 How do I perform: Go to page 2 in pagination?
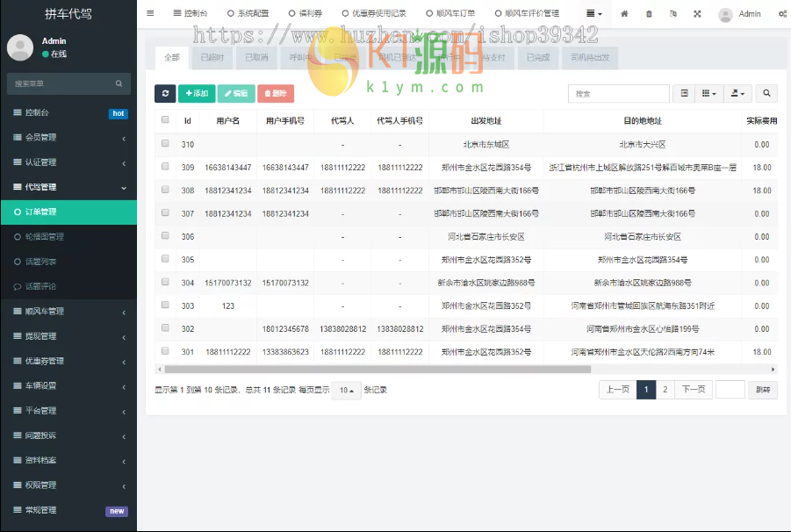pos(665,390)
